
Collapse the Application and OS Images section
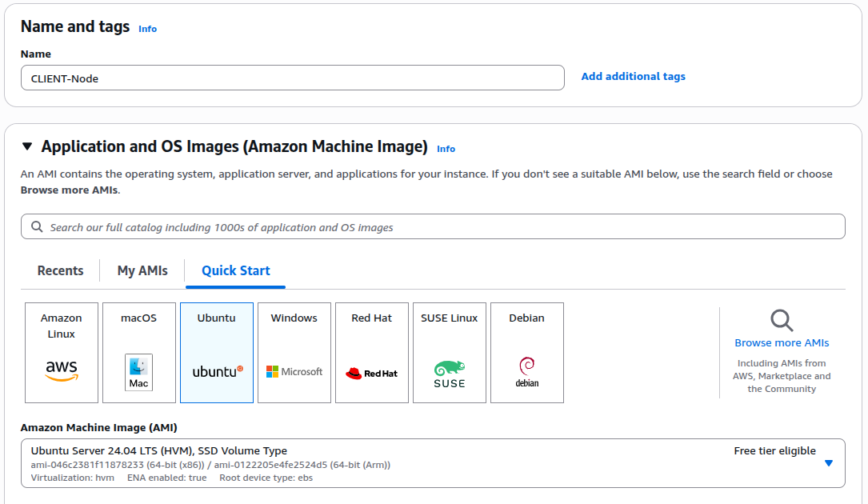[x=27, y=146]
